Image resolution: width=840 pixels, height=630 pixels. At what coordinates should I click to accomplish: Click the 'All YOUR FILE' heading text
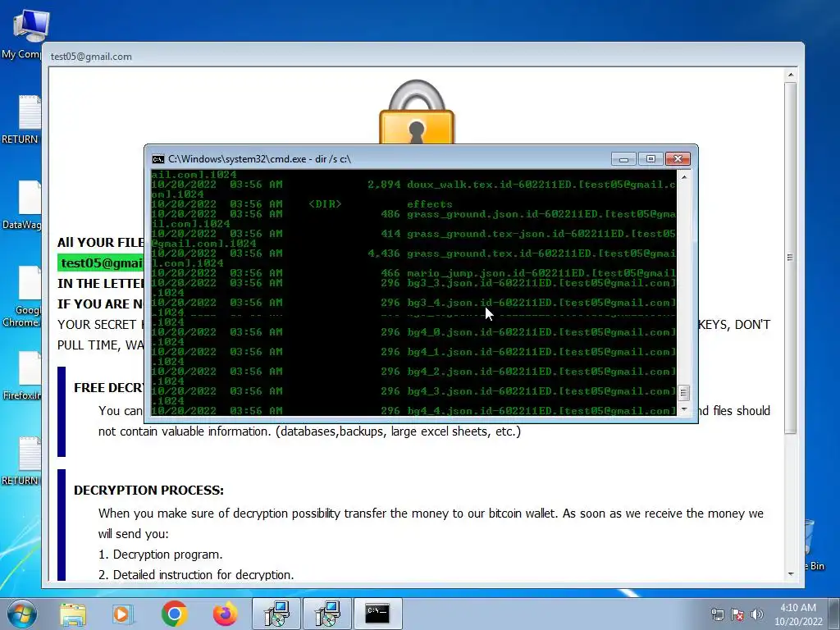[x=101, y=243]
